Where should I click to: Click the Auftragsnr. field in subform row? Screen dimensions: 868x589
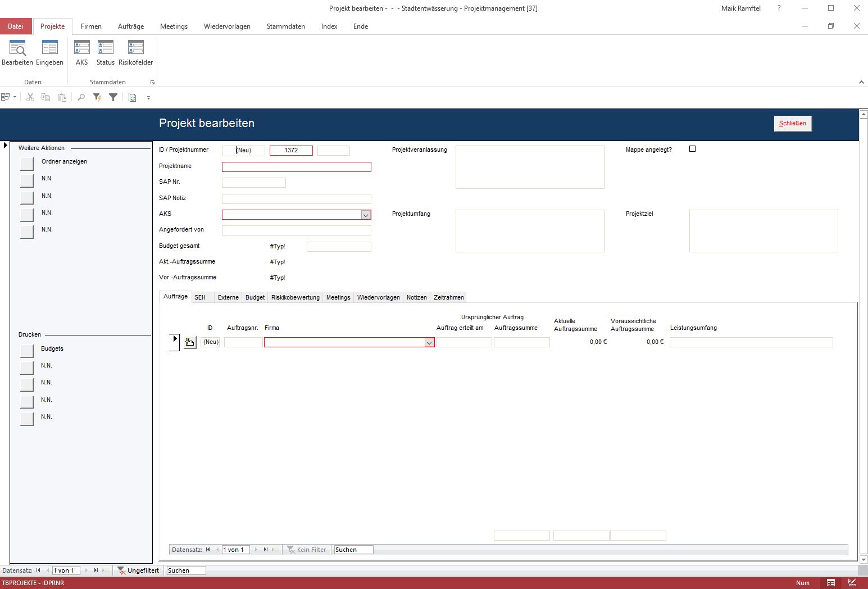[x=243, y=342]
